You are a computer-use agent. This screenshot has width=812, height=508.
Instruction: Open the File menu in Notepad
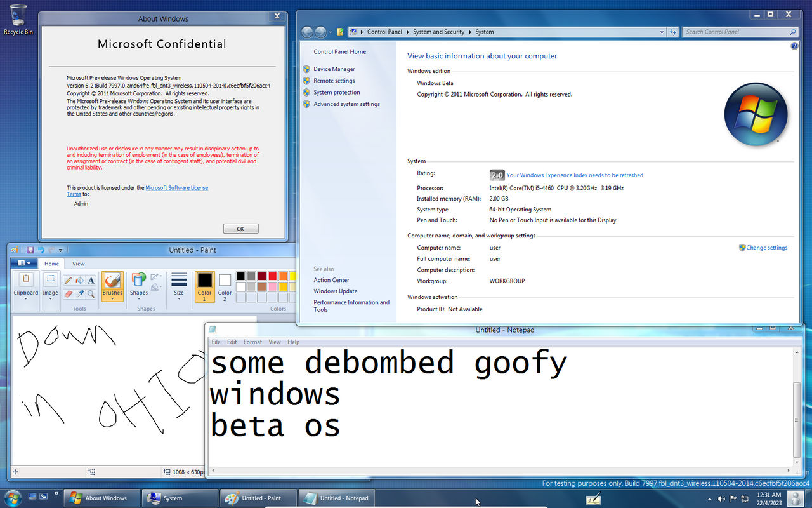pyautogui.click(x=216, y=342)
